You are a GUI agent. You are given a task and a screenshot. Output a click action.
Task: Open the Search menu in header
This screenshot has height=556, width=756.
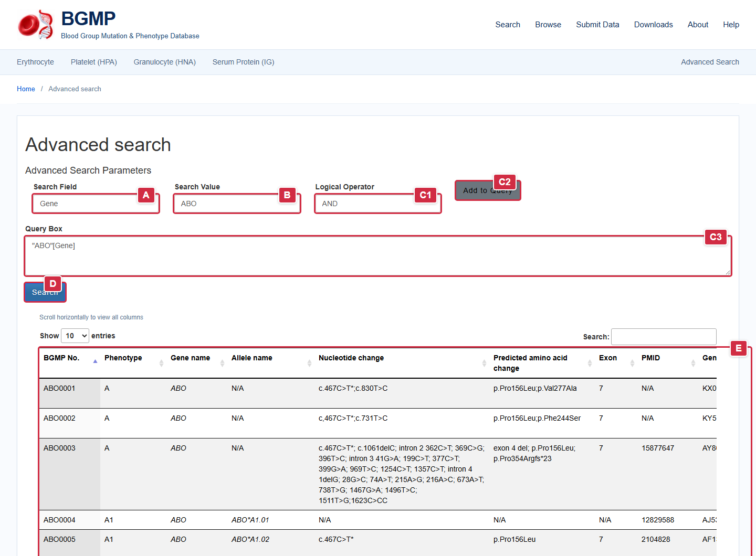508,25
